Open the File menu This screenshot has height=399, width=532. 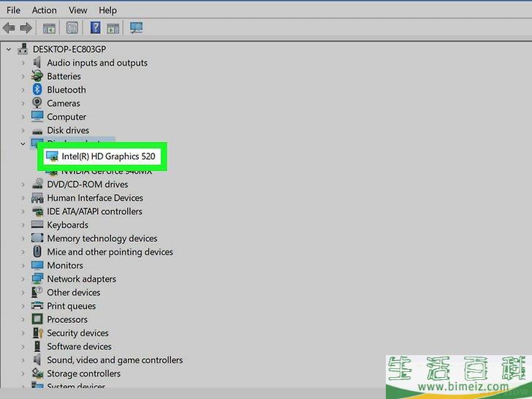[13, 10]
